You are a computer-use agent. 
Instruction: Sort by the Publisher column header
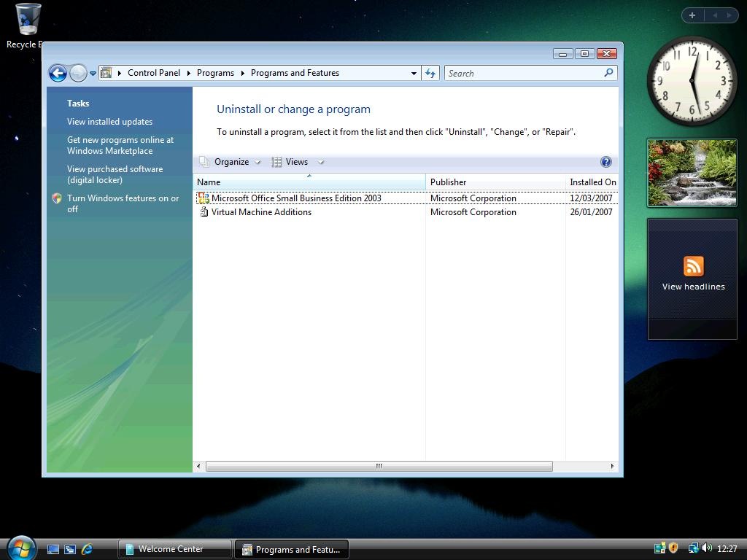pos(495,182)
